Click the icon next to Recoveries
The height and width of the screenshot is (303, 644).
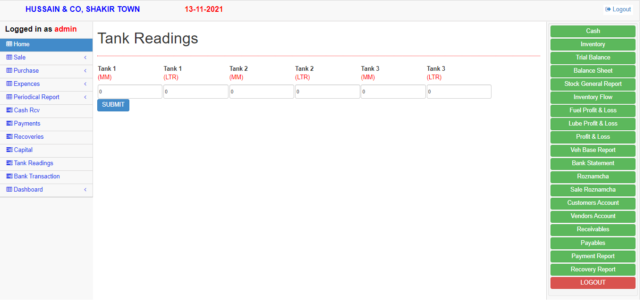[9, 137]
